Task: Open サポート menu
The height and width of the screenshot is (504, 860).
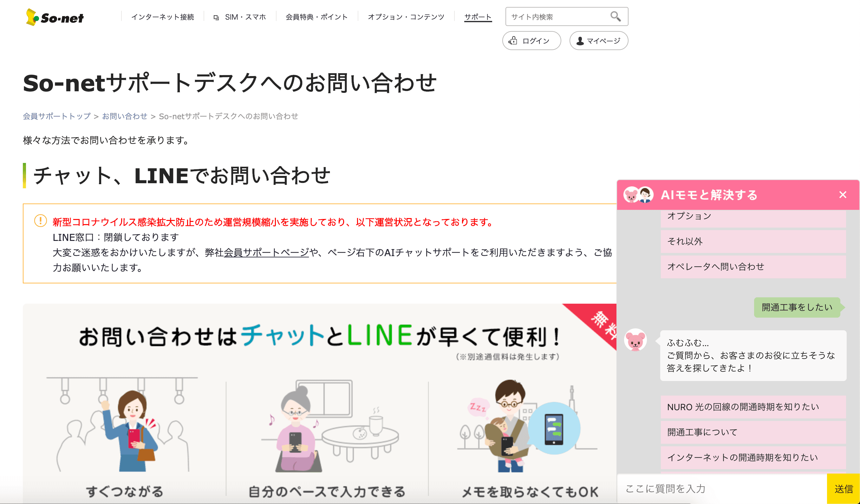Action: point(478,17)
